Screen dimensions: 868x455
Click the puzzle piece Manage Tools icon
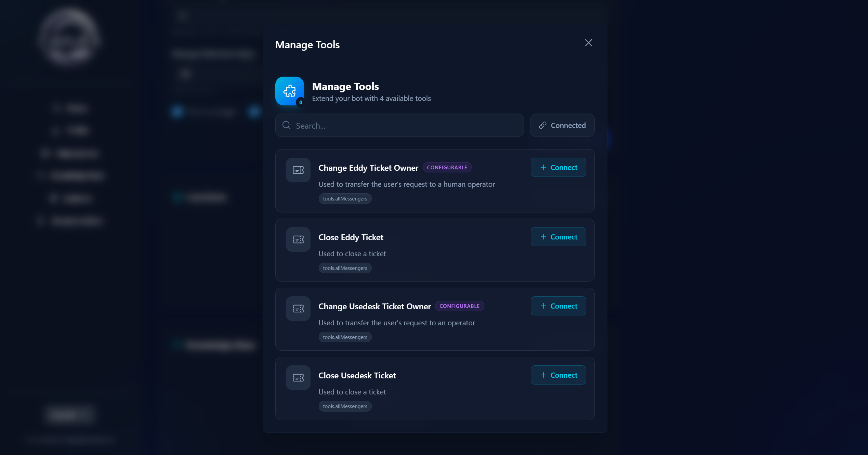coord(289,91)
